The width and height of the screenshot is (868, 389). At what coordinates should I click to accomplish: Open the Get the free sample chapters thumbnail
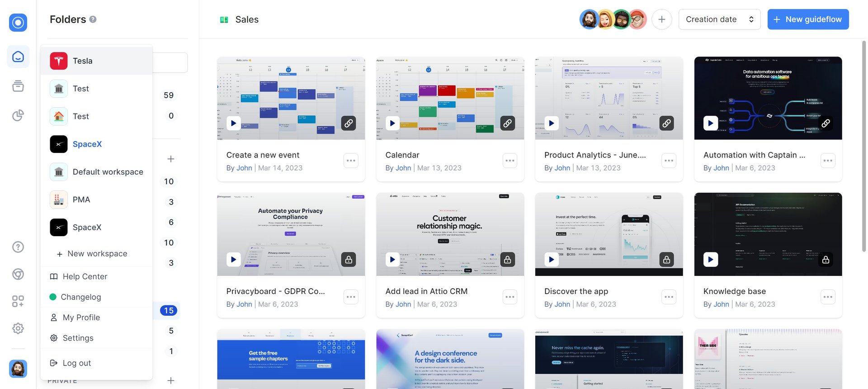click(291, 359)
